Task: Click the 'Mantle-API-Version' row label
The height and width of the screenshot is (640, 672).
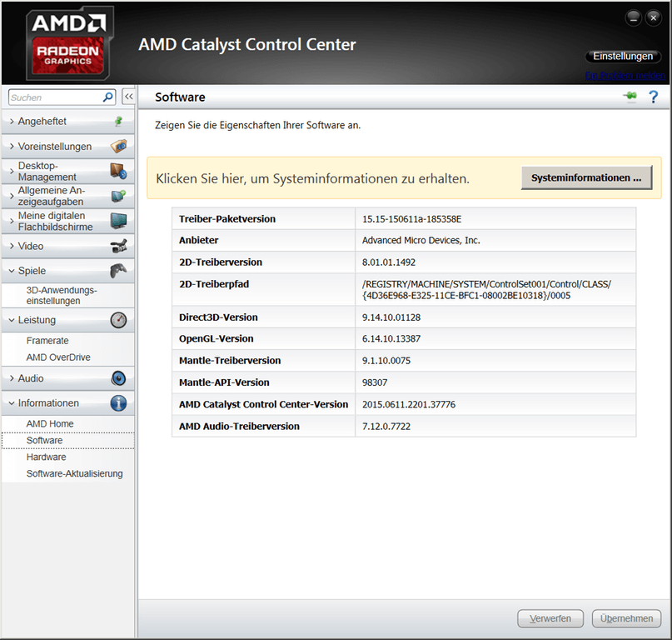Action: pos(224,382)
